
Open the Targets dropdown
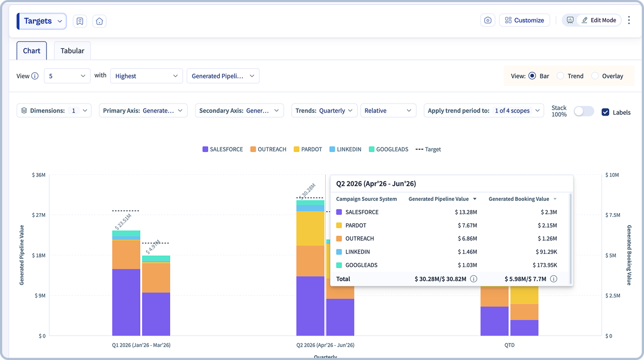[42, 21]
